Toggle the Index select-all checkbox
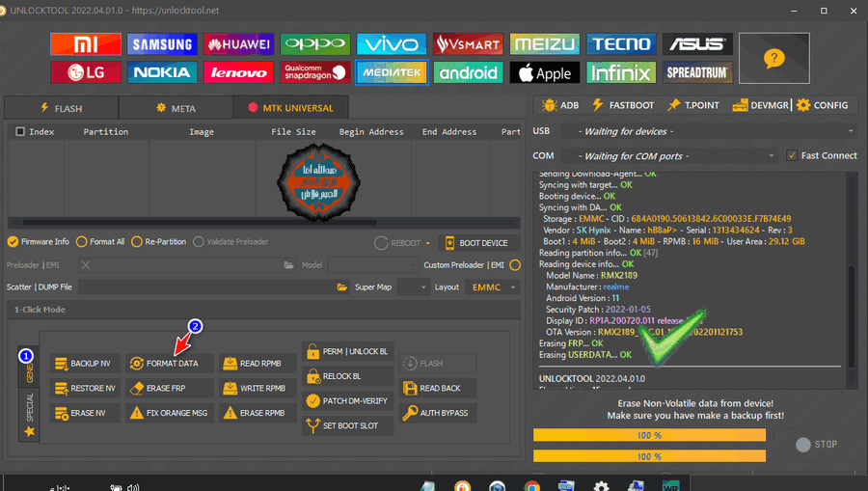The height and width of the screenshot is (491, 868). pyautogui.click(x=20, y=132)
